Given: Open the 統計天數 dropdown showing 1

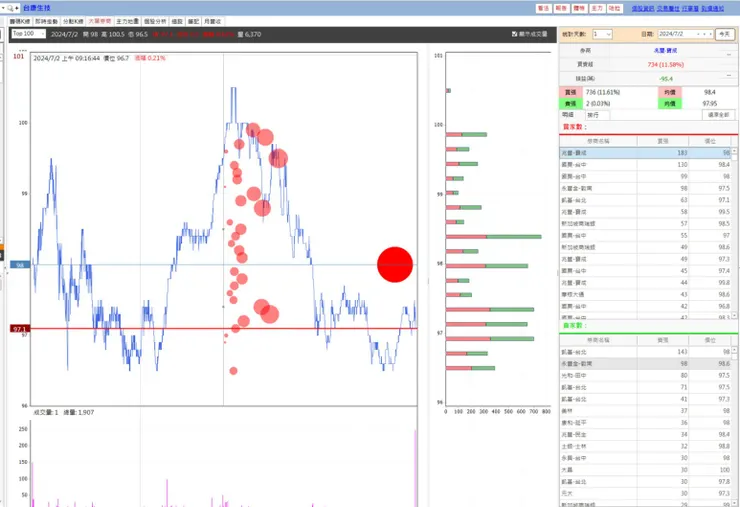Looking at the screenshot, I should 602,34.
